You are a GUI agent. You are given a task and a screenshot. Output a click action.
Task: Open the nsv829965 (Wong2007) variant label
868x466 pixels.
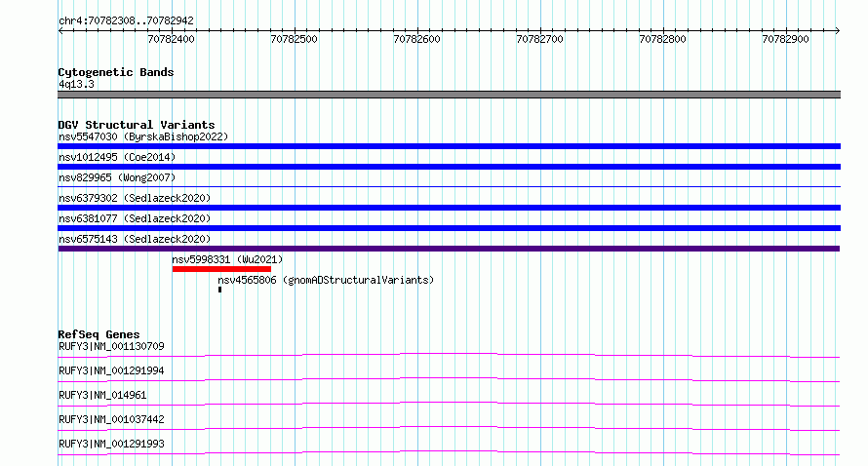pos(117,177)
